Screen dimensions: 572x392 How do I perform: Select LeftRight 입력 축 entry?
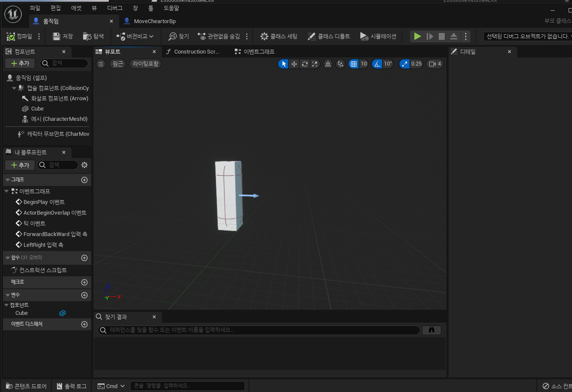[39, 245]
